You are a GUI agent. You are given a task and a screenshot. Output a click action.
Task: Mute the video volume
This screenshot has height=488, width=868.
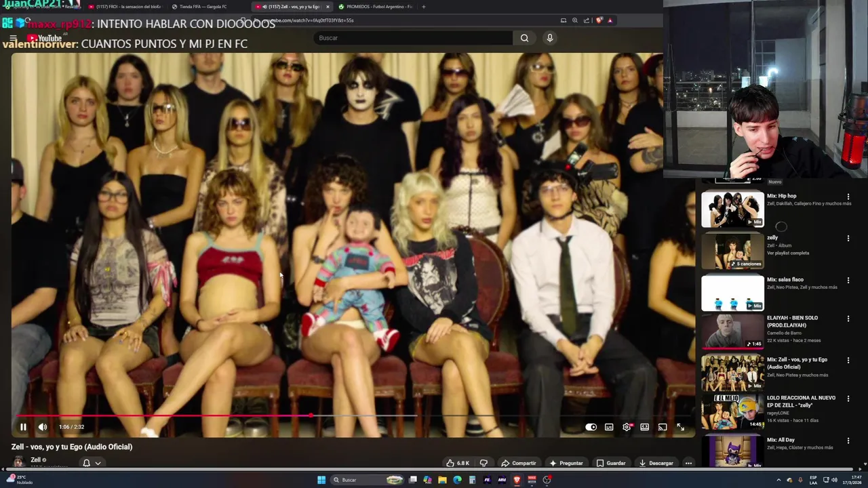tap(43, 427)
